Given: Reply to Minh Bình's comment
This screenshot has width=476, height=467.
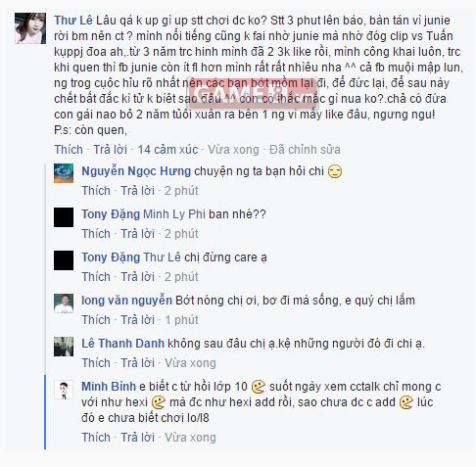Looking at the screenshot, I should click(x=138, y=438).
